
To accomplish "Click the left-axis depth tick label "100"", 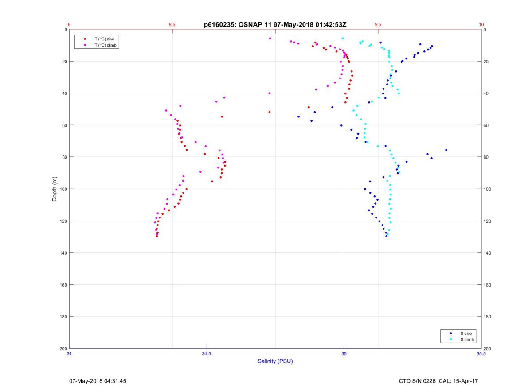I will (63, 189).
